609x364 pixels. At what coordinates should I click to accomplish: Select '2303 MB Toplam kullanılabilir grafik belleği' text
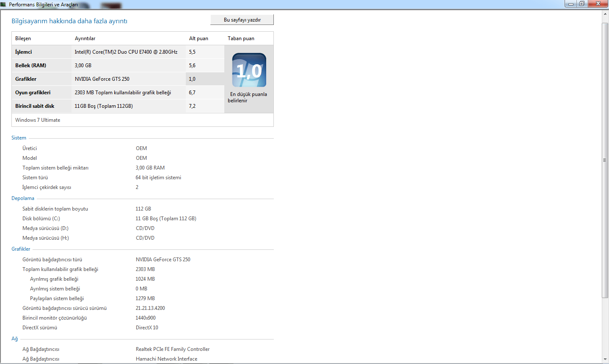click(x=123, y=93)
